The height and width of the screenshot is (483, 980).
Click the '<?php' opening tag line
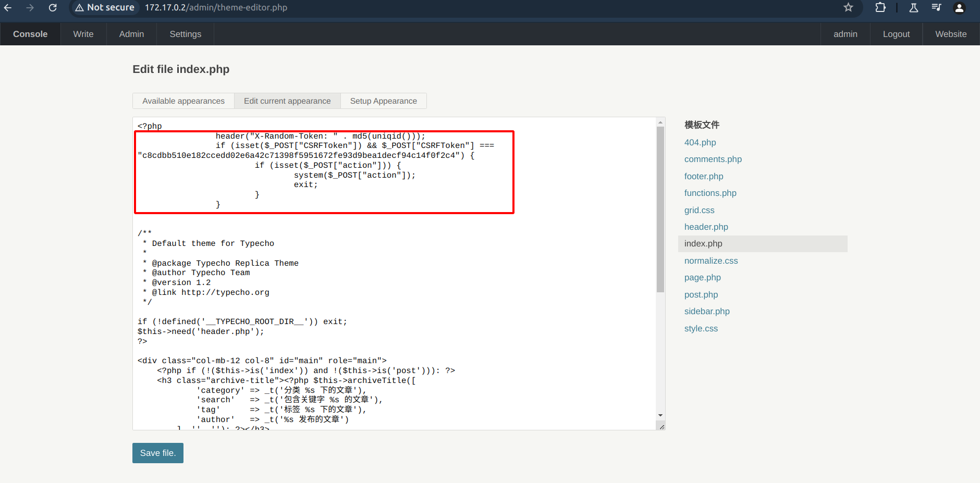(150, 126)
